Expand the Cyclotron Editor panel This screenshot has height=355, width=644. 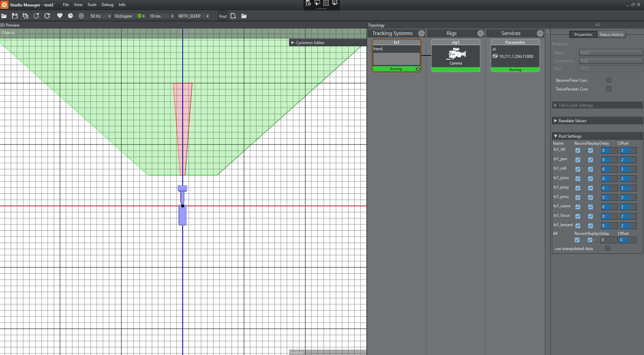(310, 43)
